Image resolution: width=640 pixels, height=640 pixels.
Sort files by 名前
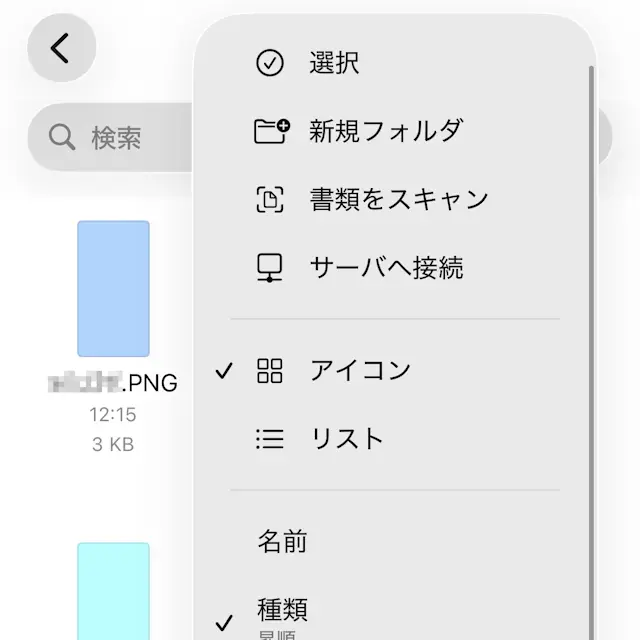(x=283, y=542)
